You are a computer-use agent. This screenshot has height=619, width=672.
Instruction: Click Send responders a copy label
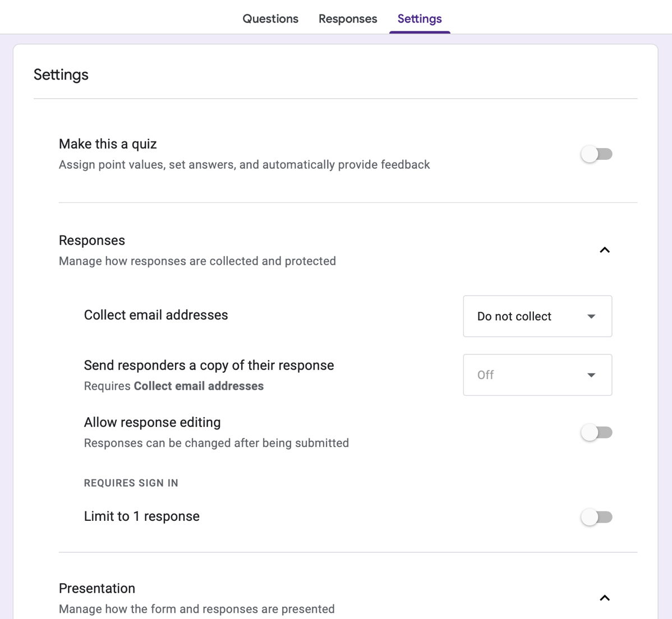click(209, 366)
